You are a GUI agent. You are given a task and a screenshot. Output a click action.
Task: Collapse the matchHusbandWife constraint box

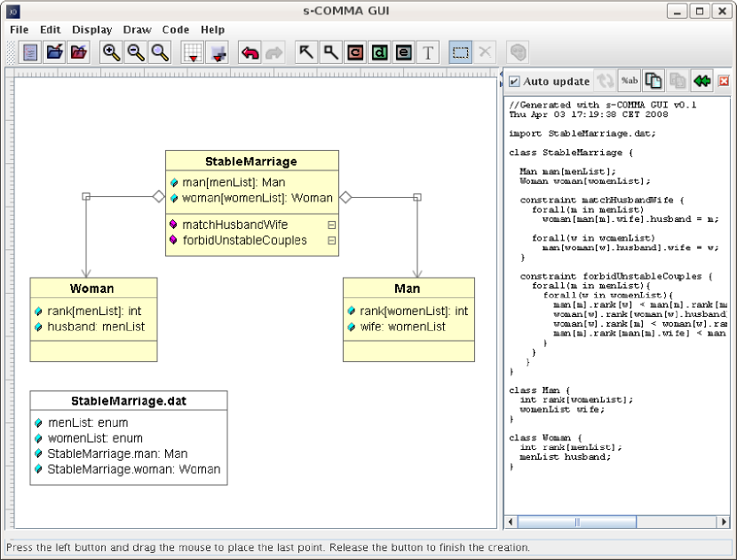(331, 225)
